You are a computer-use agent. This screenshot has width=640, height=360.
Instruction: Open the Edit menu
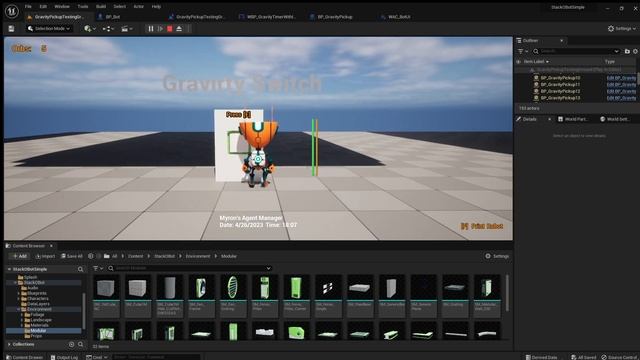pos(43,7)
